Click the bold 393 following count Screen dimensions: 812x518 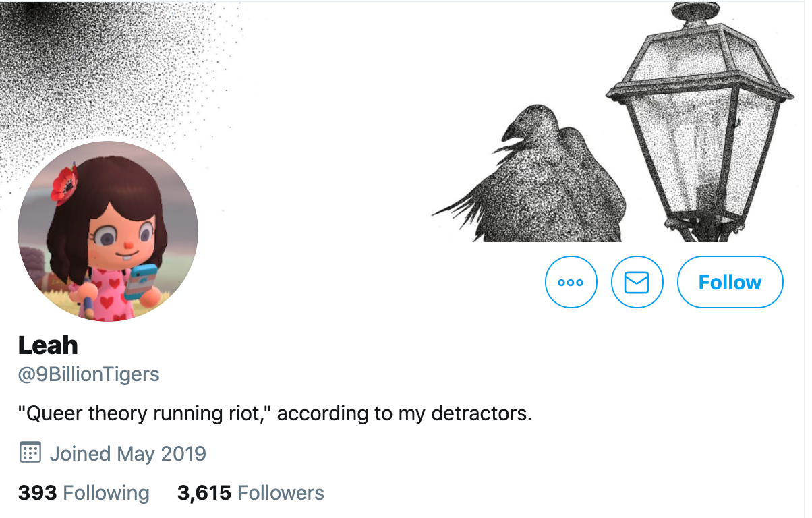pyautogui.click(x=37, y=493)
